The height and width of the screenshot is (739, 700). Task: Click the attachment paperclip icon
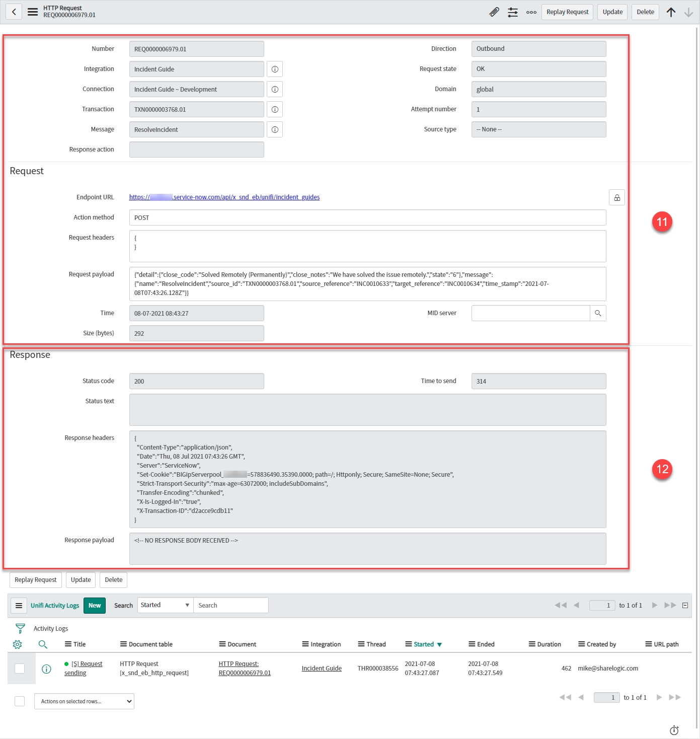[494, 12]
